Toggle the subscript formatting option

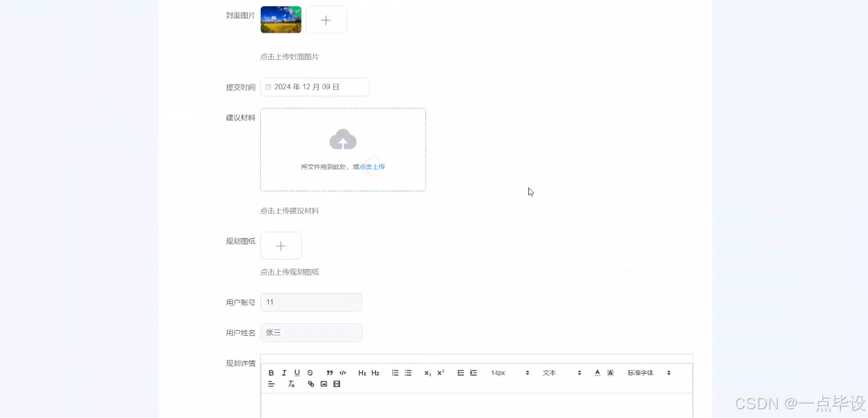[427, 373]
